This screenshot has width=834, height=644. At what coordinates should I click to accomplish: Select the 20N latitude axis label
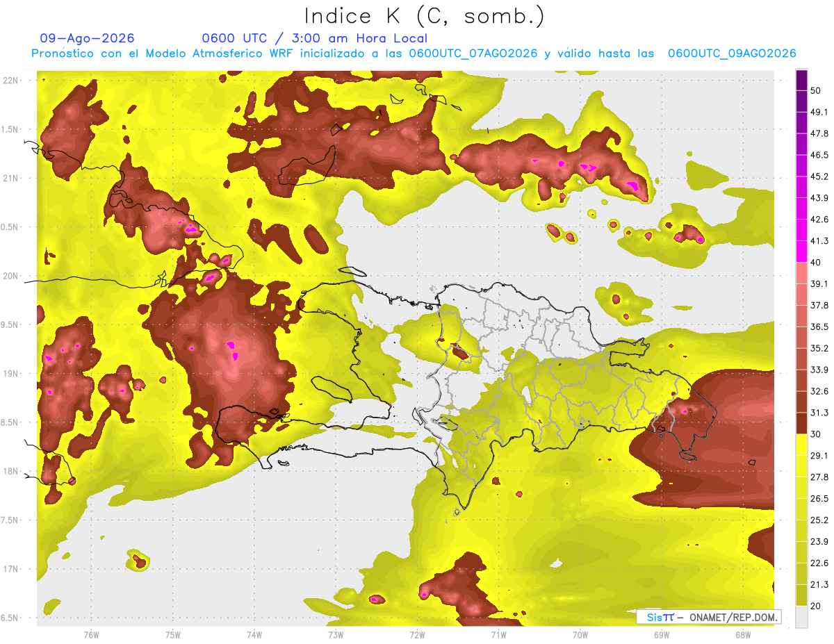click(12, 276)
